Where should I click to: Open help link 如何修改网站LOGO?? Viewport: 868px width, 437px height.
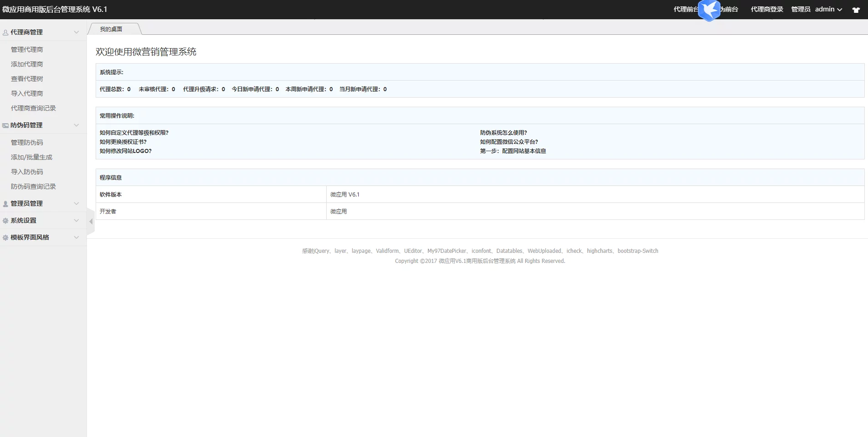coord(125,151)
